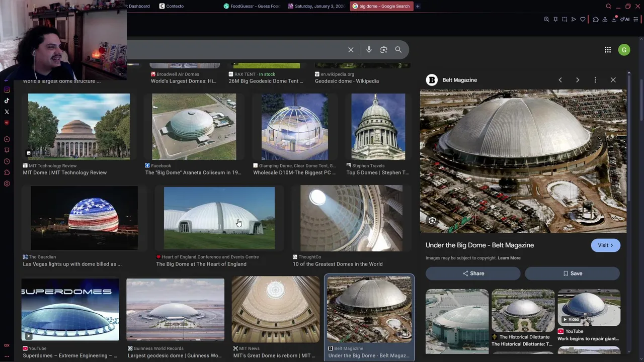Viewport: 644px width, 362px height.
Task: Select the big dome - Google Search tab
Action: pyautogui.click(x=381, y=6)
